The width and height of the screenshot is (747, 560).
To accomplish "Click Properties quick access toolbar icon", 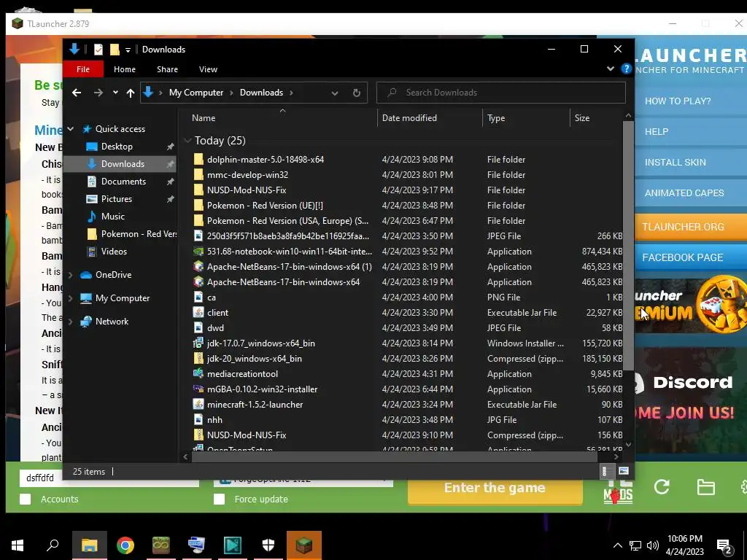I will point(98,50).
